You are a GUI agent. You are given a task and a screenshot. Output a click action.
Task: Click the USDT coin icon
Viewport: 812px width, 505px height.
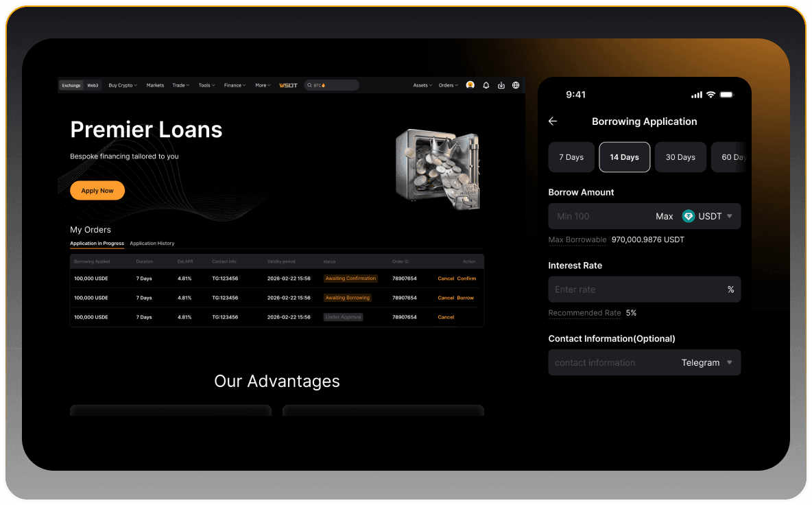[x=689, y=216]
